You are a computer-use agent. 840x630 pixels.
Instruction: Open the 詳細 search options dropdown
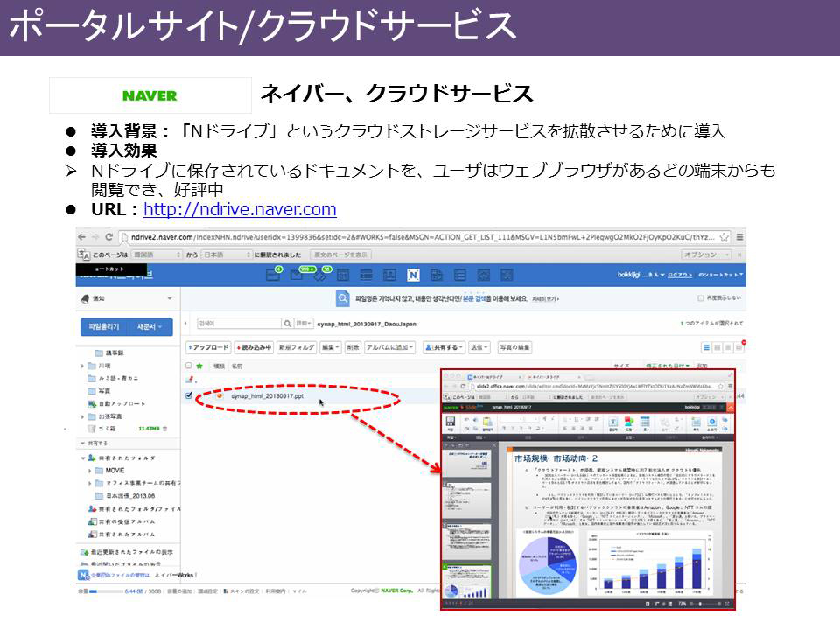[x=304, y=324]
